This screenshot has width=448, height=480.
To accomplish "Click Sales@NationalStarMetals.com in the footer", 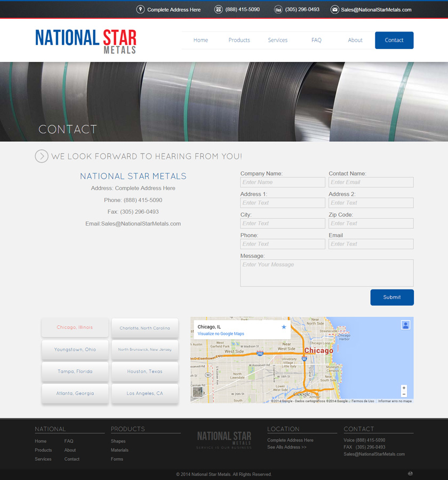I will coord(374,454).
